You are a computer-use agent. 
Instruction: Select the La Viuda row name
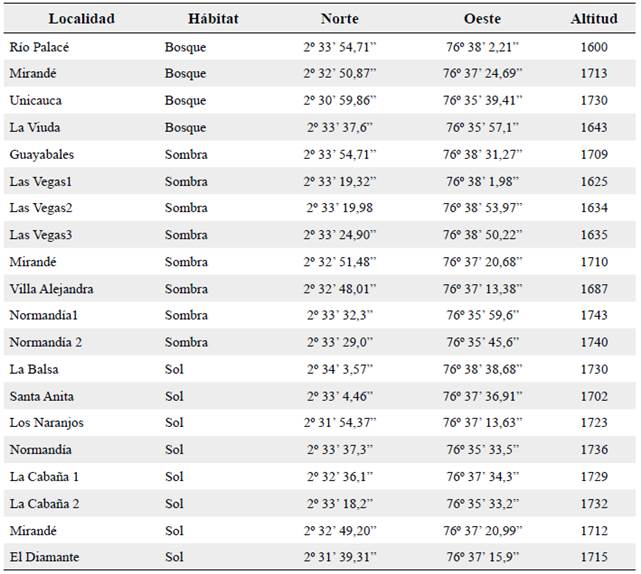click(36, 127)
